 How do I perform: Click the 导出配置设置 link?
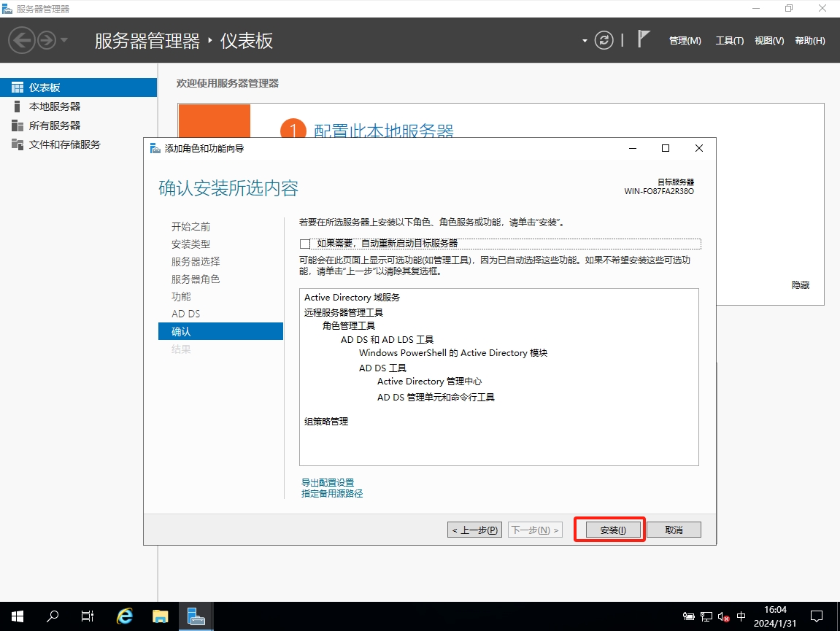pos(328,483)
